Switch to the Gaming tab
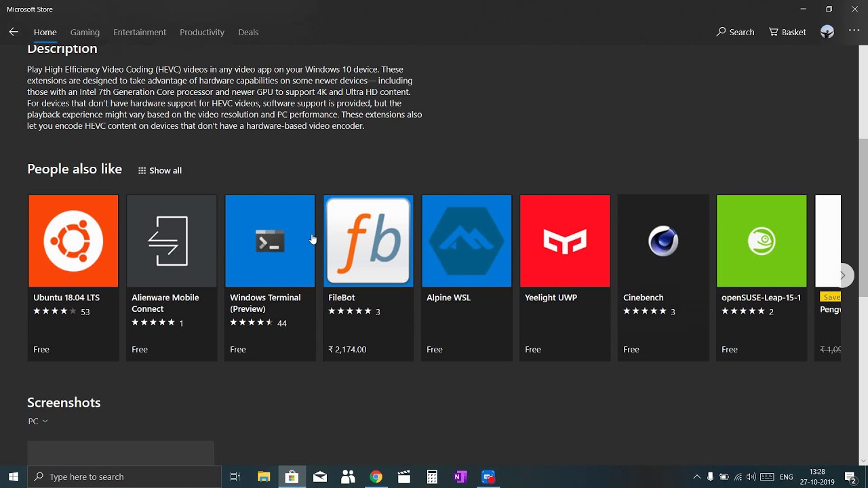 [85, 32]
